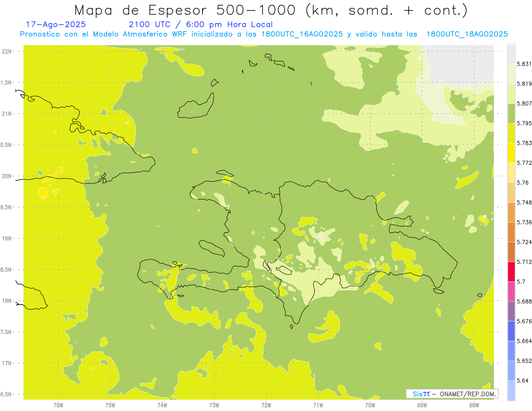Click legend value 5.748
532x411 pixels.
pyautogui.click(x=524, y=202)
